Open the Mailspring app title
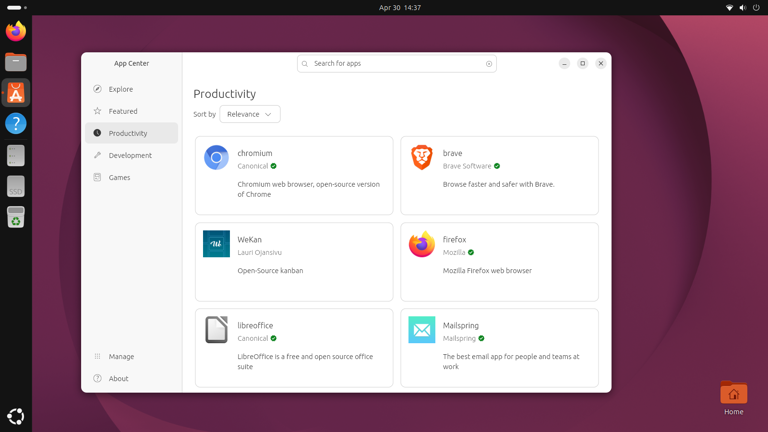Image resolution: width=768 pixels, height=432 pixels. 461,326
